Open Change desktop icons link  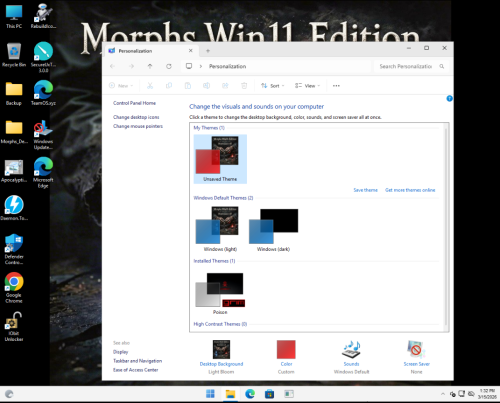coord(136,117)
